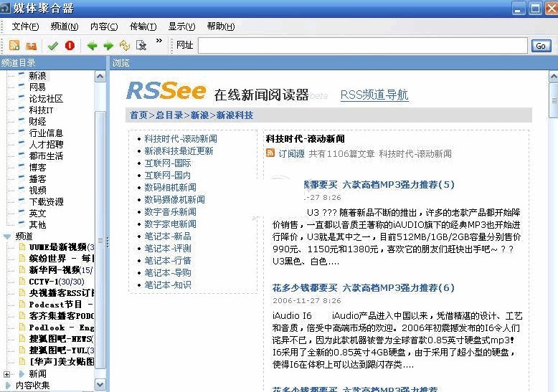Click the UUME最新视频 channel page icon
The image size is (558, 392).
[22, 247]
